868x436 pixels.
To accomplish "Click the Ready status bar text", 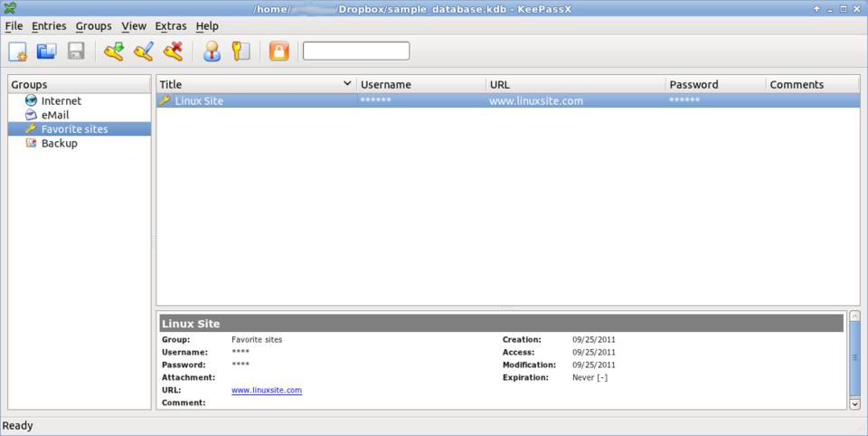I will click(x=18, y=425).
